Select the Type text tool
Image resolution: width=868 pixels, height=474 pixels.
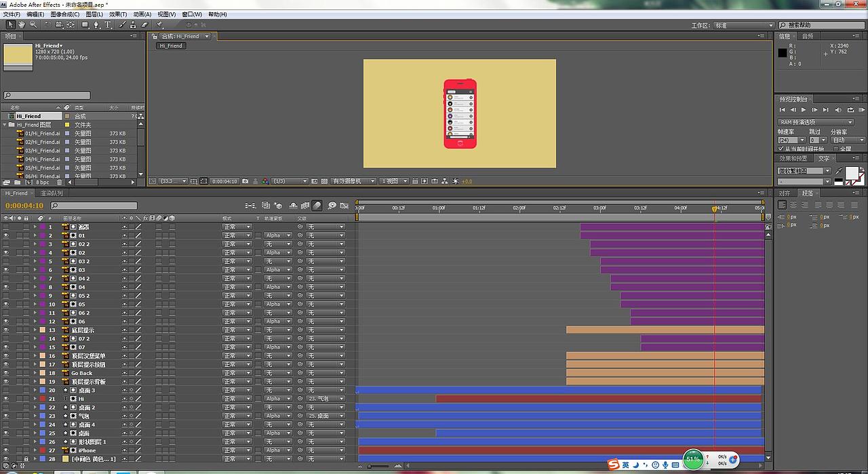click(107, 24)
